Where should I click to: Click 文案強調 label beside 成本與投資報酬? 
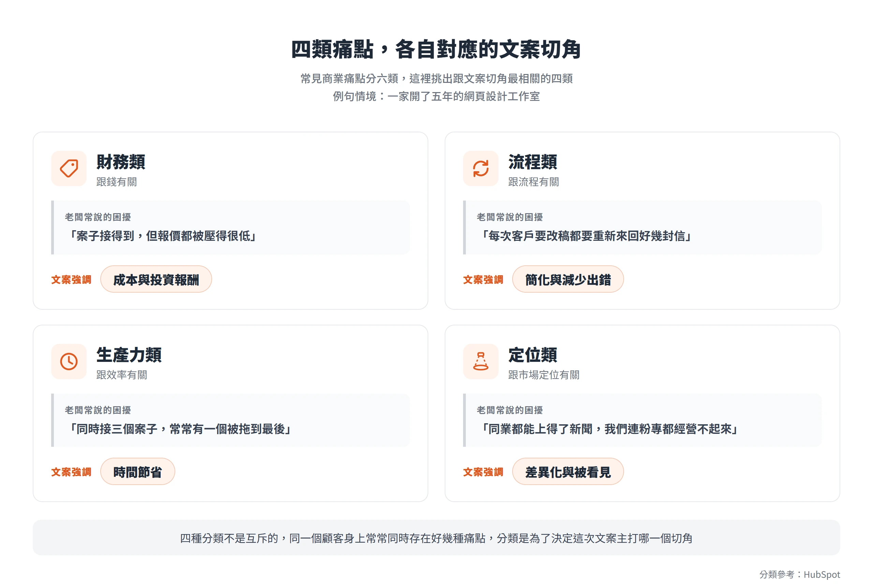71,279
